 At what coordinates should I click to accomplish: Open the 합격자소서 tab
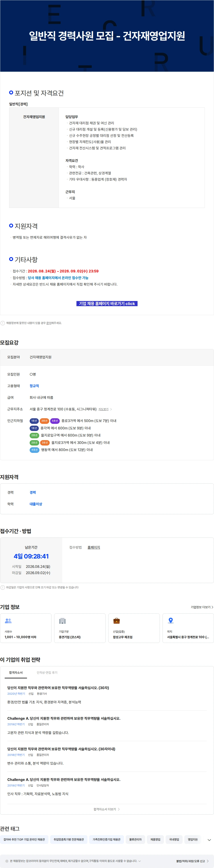point(16,672)
